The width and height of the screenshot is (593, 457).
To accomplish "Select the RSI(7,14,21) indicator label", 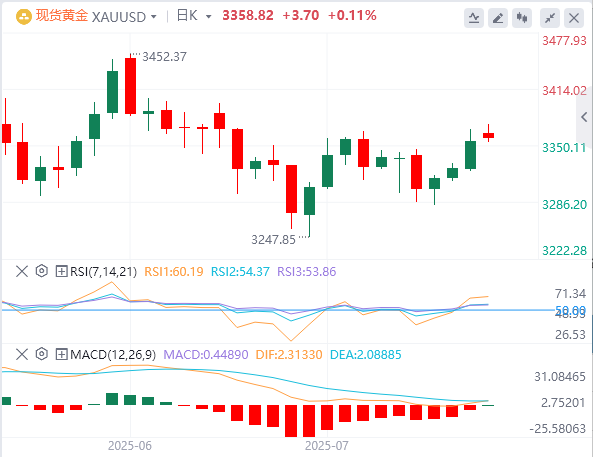I will (x=103, y=272).
